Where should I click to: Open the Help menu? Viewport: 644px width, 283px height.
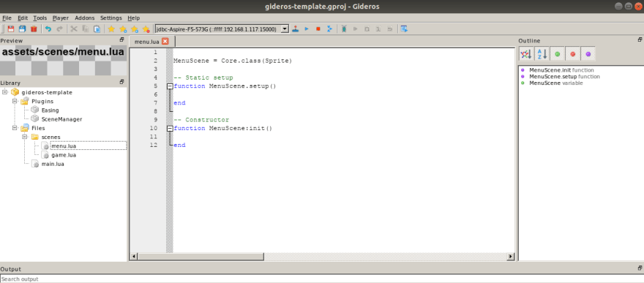coord(133,18)
